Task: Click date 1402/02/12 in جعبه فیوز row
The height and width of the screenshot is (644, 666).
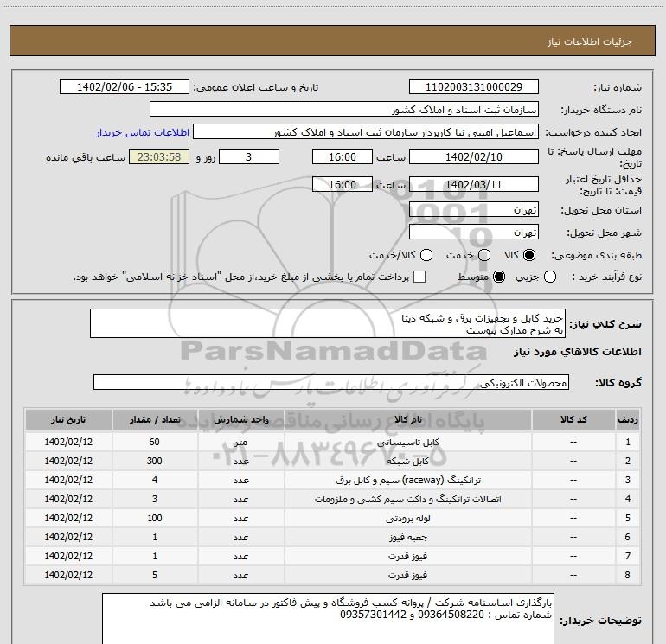Action: pos(68,537)
